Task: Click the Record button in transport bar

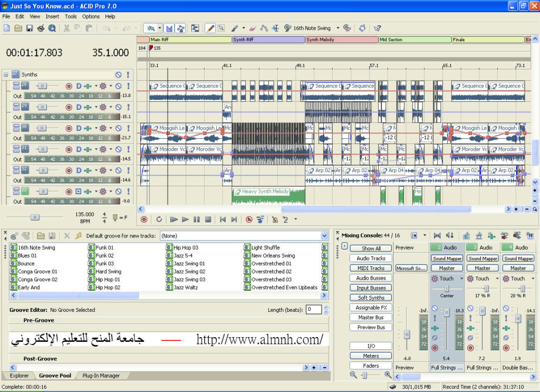Action: pos(144,219)
